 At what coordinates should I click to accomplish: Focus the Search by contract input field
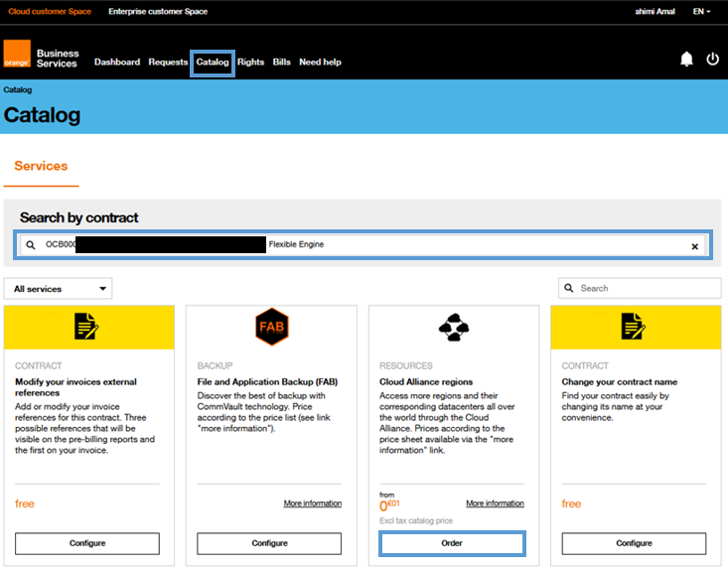click(364, 244)
